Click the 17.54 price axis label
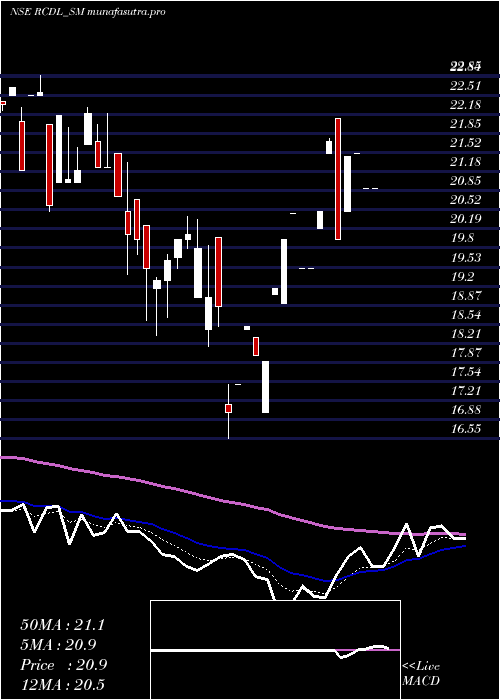Screen dimensions: 500x700 pyautogui.click(x=466, y=371)
